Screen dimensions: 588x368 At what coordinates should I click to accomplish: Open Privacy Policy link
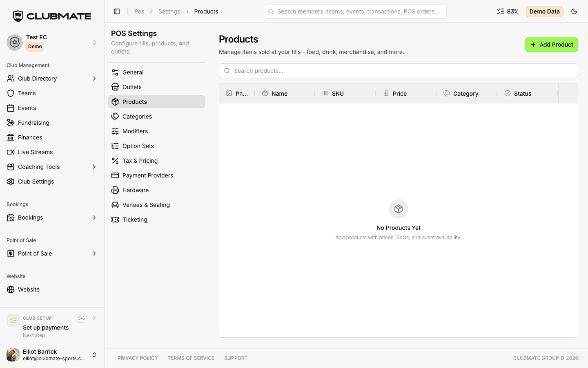click(x=138, y=358)
